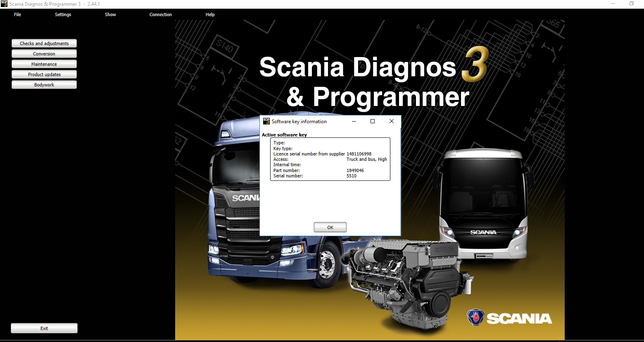Open the Product updates section

[44, 74]
